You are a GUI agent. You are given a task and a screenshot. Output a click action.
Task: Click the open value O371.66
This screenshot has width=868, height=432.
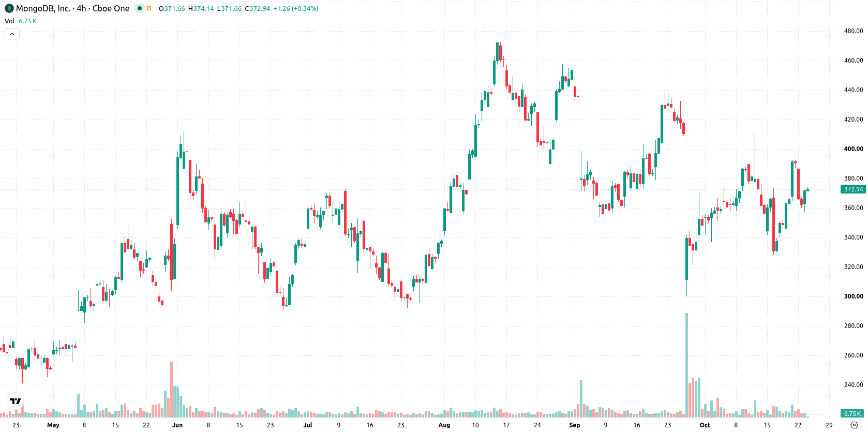tap(172, 9)
